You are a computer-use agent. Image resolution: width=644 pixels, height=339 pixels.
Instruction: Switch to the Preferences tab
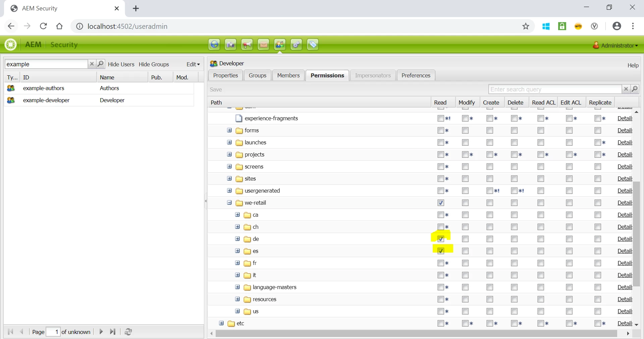416,76
